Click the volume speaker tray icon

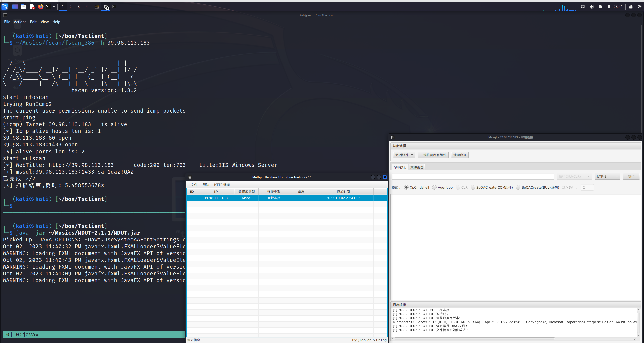pyautogui.click(x=591, y=7)
